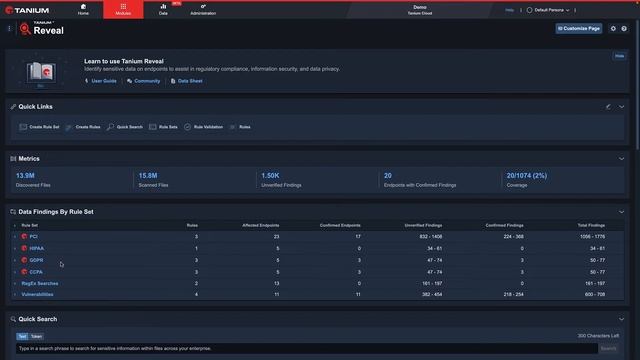This screenshot has width=640, height=360.
Task: Open the Home menu
Action: click(x=83, y=10)
